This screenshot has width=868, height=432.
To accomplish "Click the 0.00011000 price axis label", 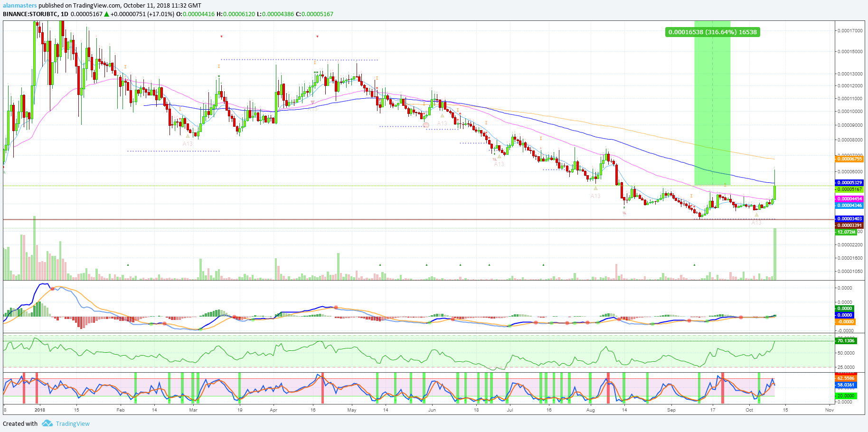I will (x=850, y=98).
